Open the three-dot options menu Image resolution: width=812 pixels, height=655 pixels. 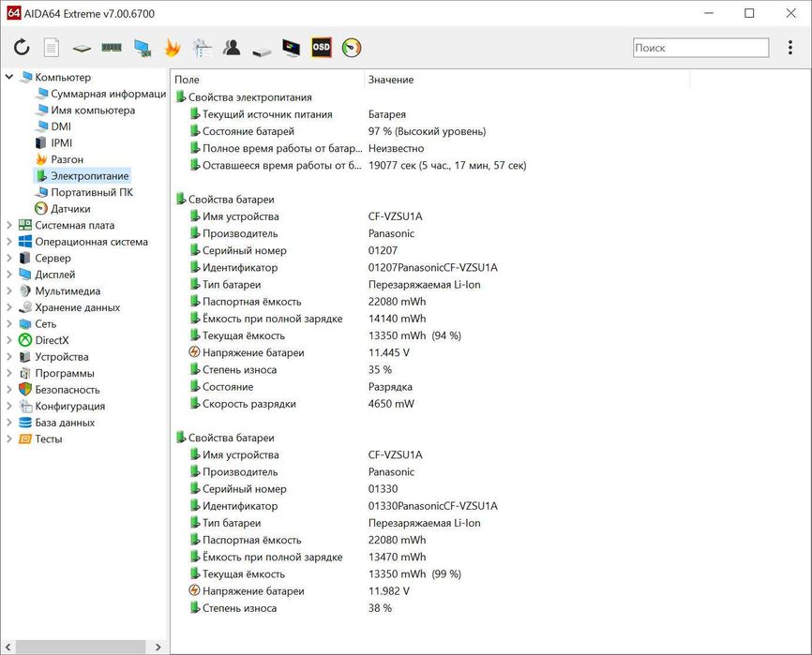pos(789,48)
